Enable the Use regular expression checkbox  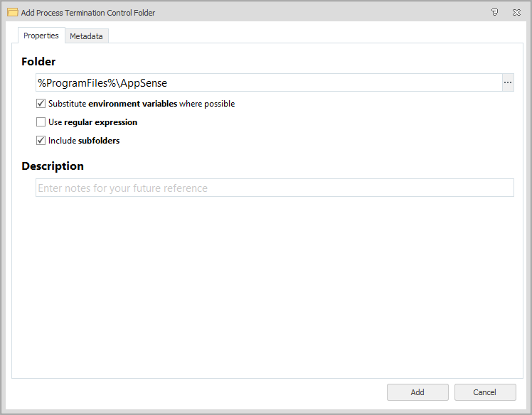[x=41, y=122]
